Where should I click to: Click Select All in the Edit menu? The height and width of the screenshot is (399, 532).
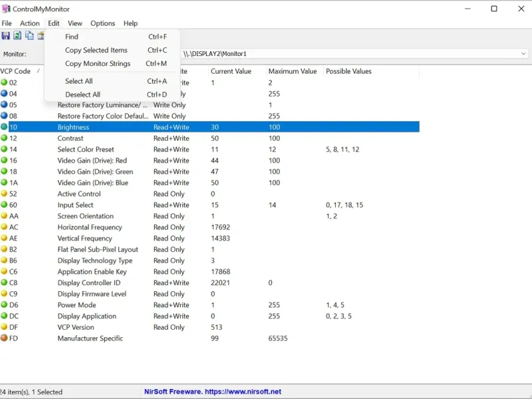click(78, 81)
